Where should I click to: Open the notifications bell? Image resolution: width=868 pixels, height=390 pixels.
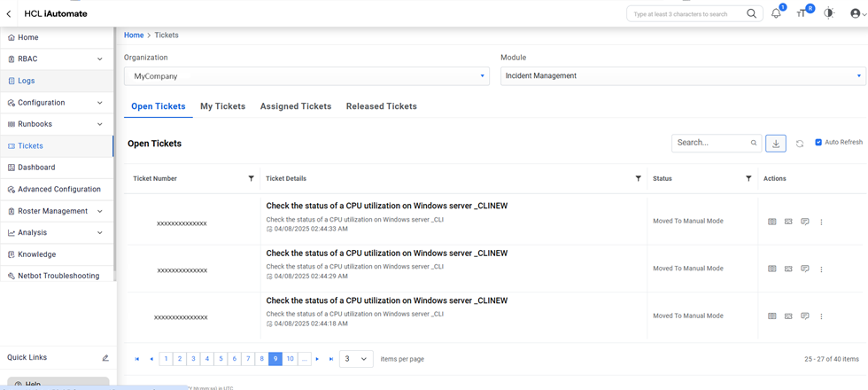click(x=776, y=13)
